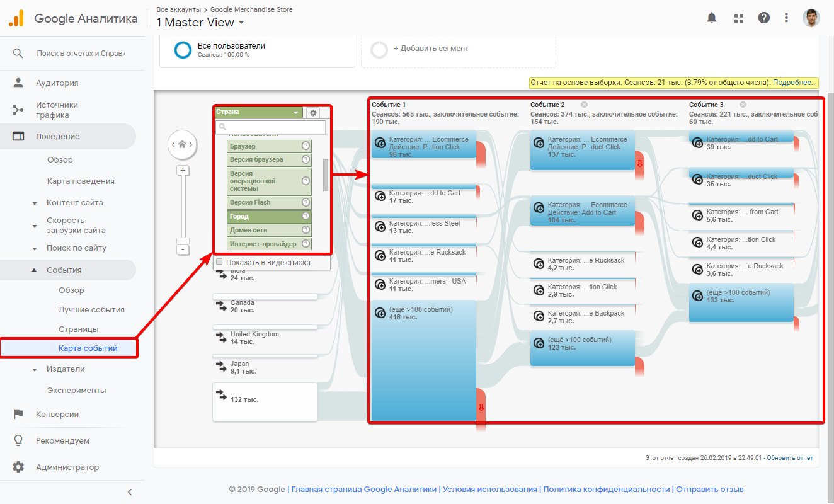Viewport: 834px width, 504px height.
Task: Click the zoom slider handle
Action: 183,241
